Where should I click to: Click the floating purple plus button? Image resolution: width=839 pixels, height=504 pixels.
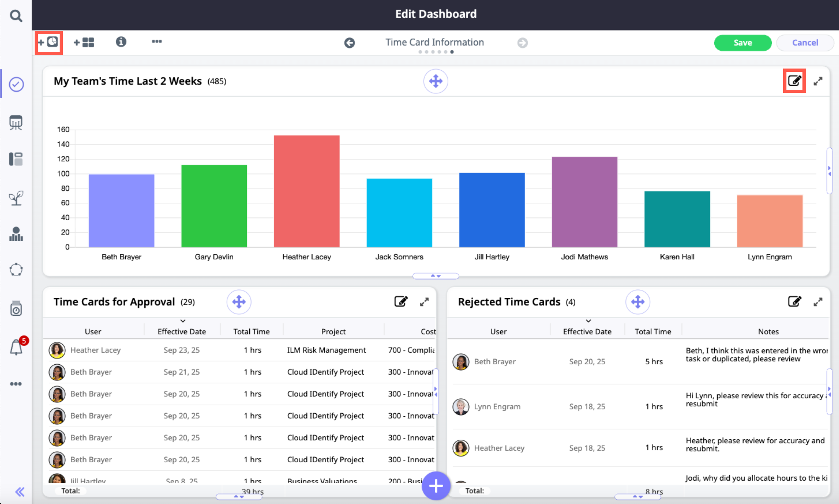tap(436, 486)
